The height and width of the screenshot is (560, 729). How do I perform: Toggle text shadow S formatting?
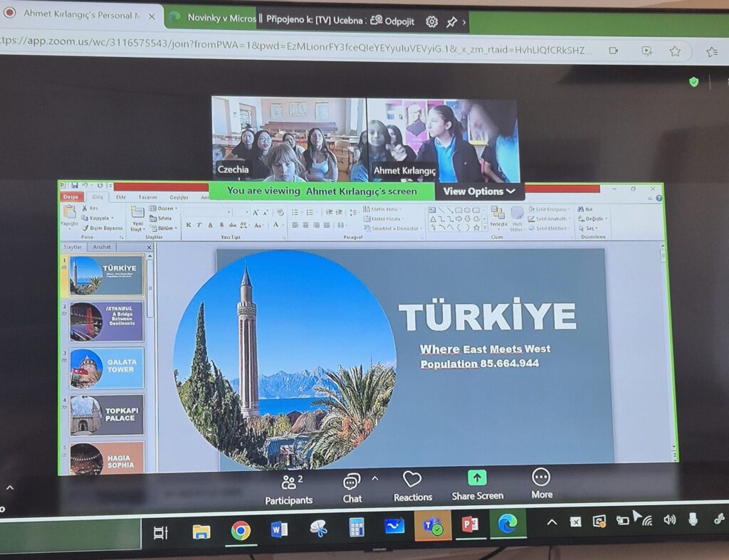(x=221, y=225)
